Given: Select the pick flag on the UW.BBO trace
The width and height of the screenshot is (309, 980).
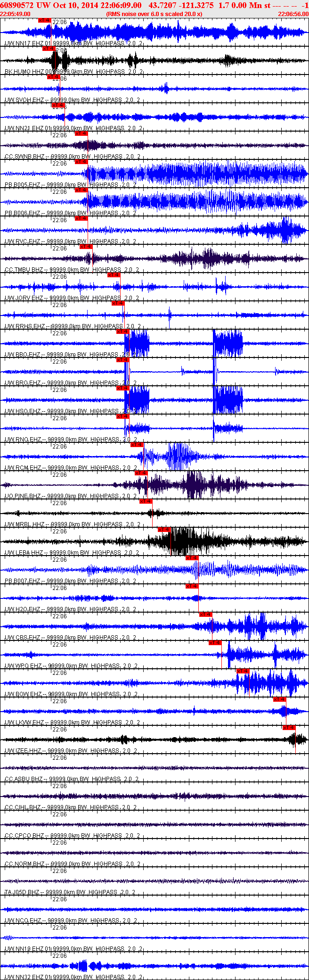Looking at the screenshot, I should tap(123, 332).
